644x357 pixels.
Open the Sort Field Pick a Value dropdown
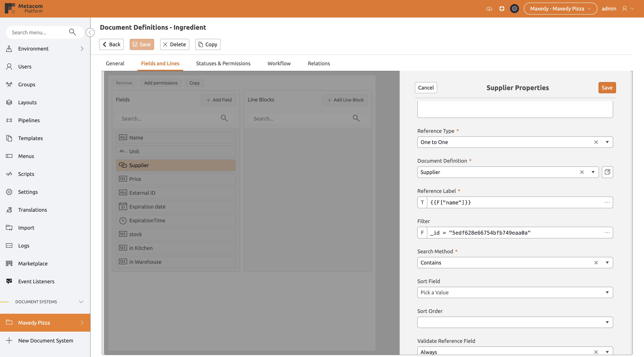click(x=515, y=292)
